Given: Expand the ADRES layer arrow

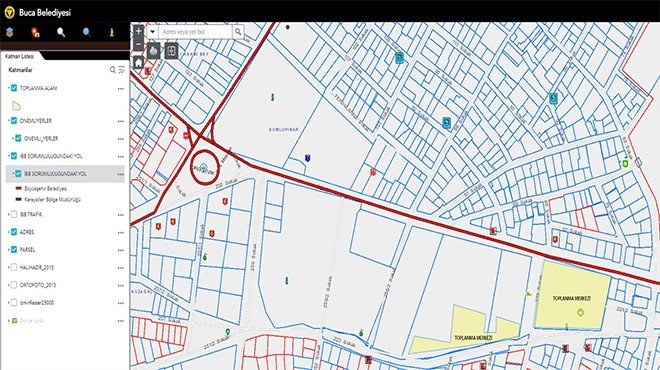Looking at the screenshot, I should pyautogui.click(x=8, y=232).
